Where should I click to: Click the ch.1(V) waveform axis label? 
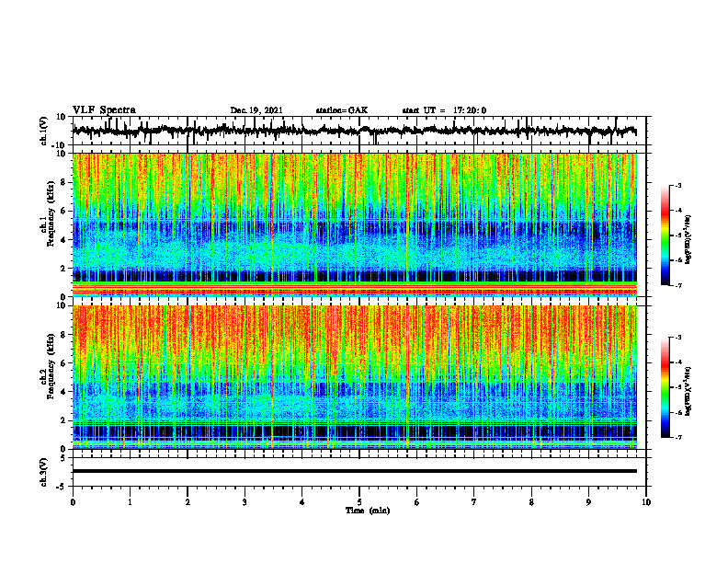(x=44, y=131)
